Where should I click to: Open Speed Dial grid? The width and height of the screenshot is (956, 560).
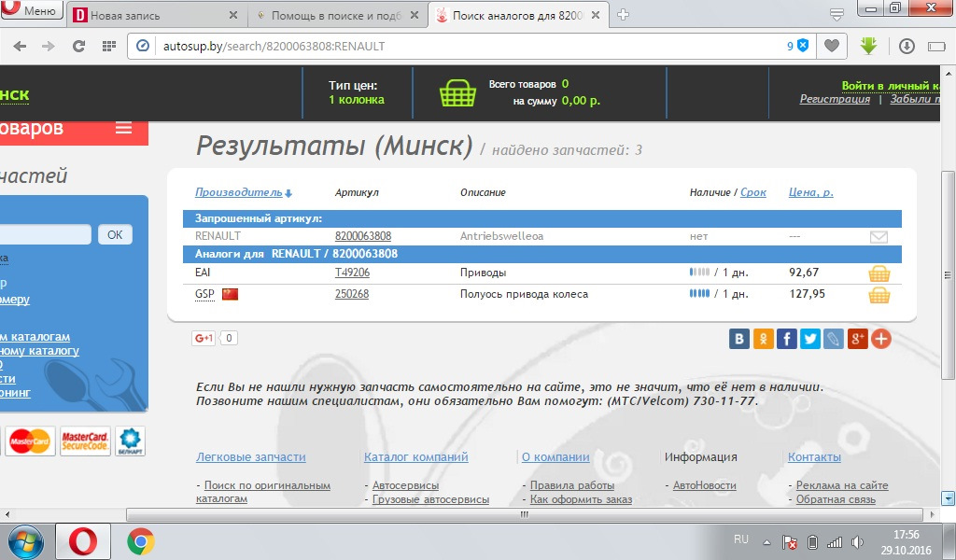(108, 47)
